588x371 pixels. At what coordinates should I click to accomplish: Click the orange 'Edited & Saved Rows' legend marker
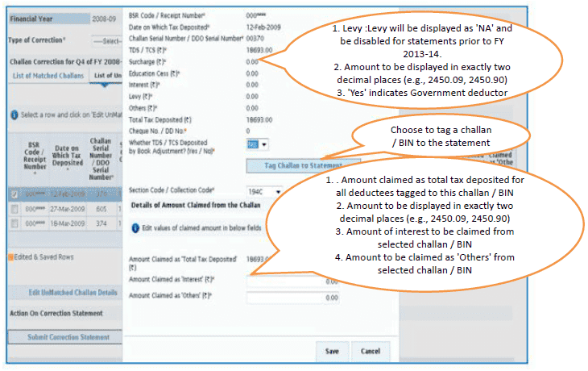(x=11, y=257)
